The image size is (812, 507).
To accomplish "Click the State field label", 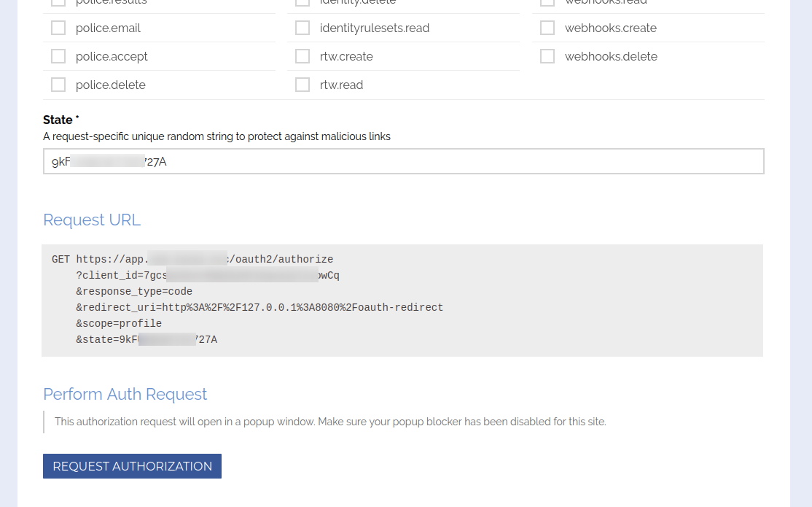I will (x=58, y=120).
